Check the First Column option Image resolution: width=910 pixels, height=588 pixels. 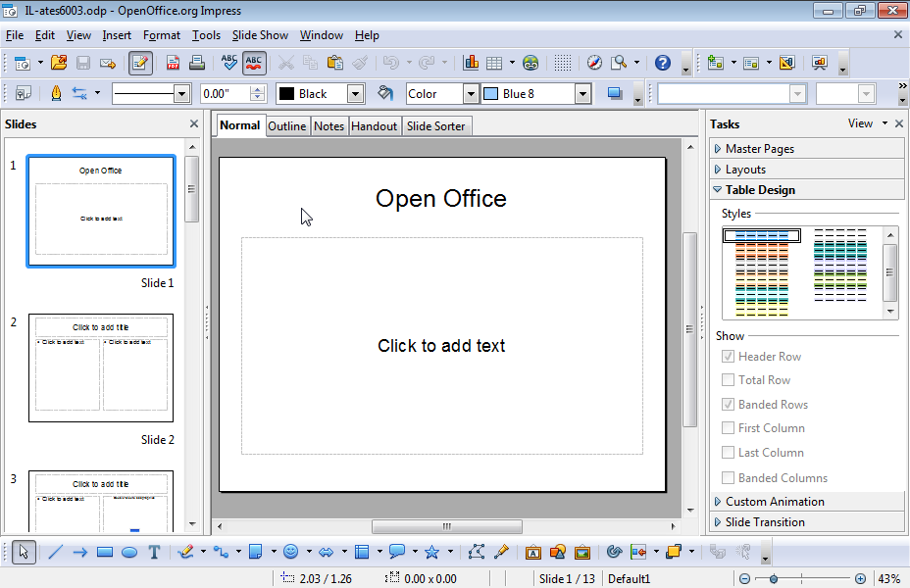click(x=728, y=427)
